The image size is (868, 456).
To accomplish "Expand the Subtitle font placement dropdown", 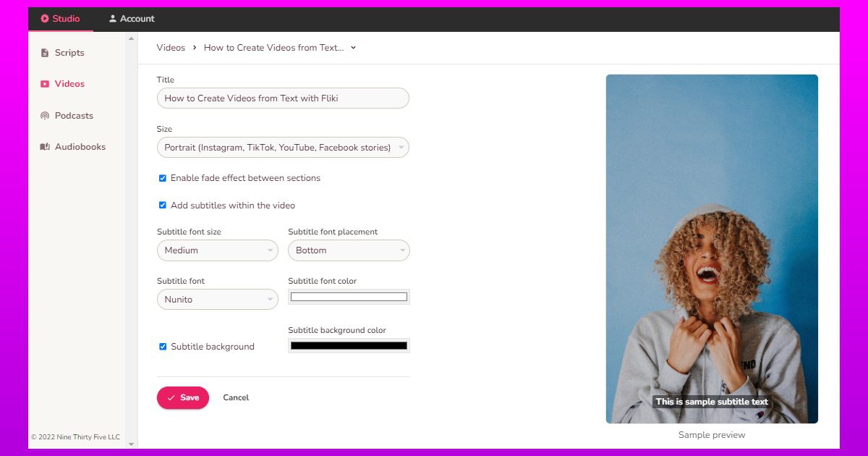I will click(x=349, y=250).
